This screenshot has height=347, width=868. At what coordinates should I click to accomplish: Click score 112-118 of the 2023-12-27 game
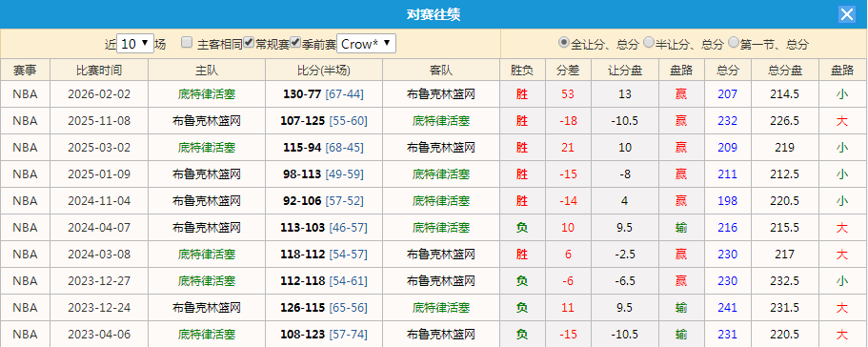302,281
